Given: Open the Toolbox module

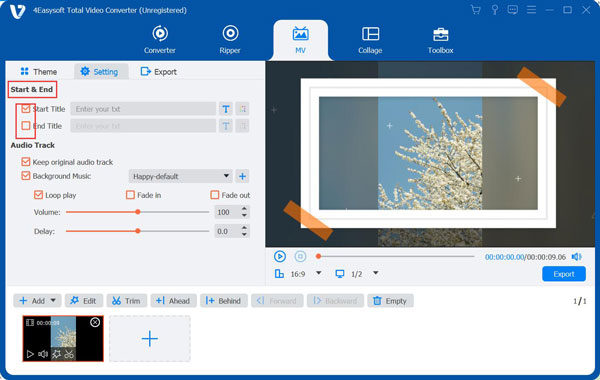Looking at the screenshot, I should click(440, 40).
